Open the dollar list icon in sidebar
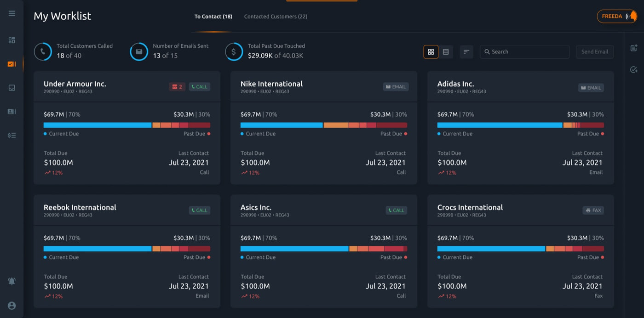 (12, 135)
